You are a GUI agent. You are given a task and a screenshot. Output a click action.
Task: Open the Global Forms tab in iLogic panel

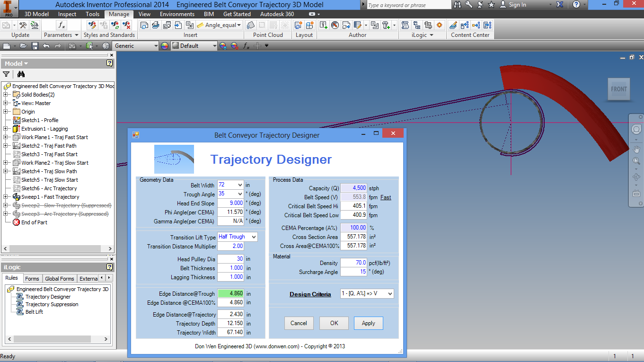point(60,279)
